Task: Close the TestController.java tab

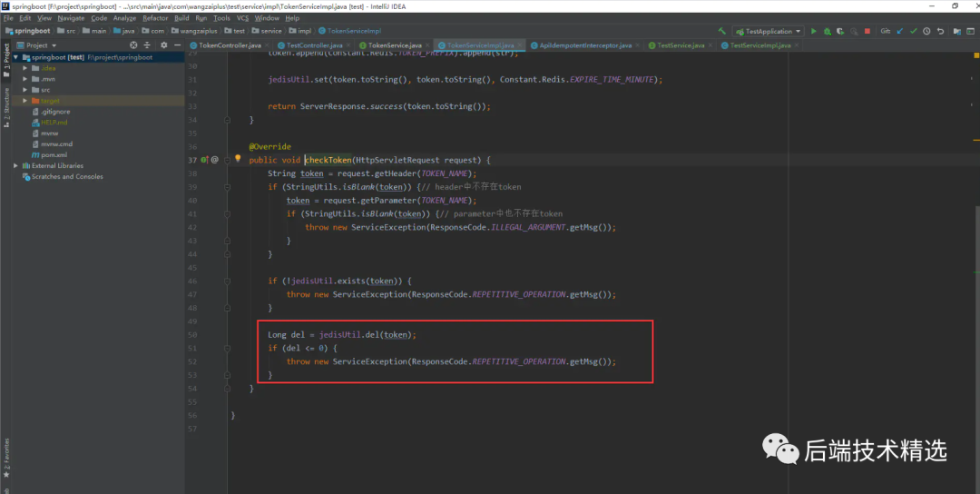Action: 348,45
